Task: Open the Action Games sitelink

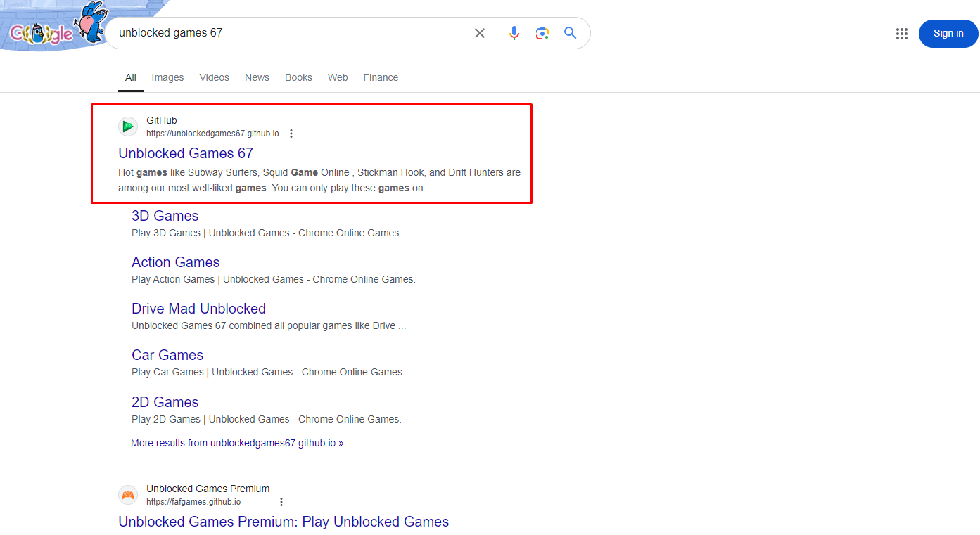Action: coord(176,262)
